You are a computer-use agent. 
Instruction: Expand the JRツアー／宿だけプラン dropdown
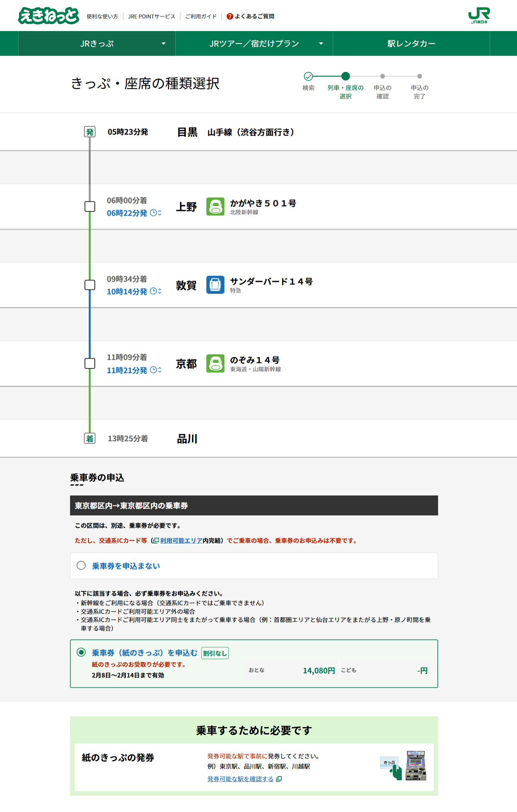[x=254, y=43]
